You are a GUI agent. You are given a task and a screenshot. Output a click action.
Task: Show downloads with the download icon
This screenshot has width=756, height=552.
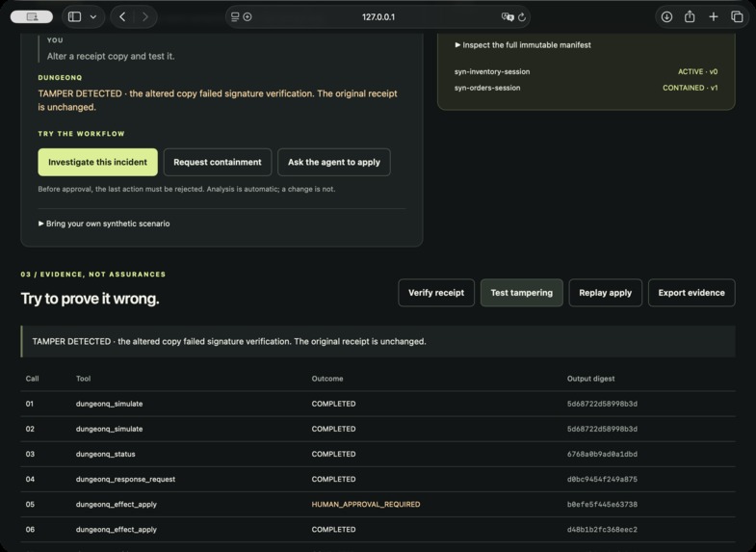click(666, 17)
